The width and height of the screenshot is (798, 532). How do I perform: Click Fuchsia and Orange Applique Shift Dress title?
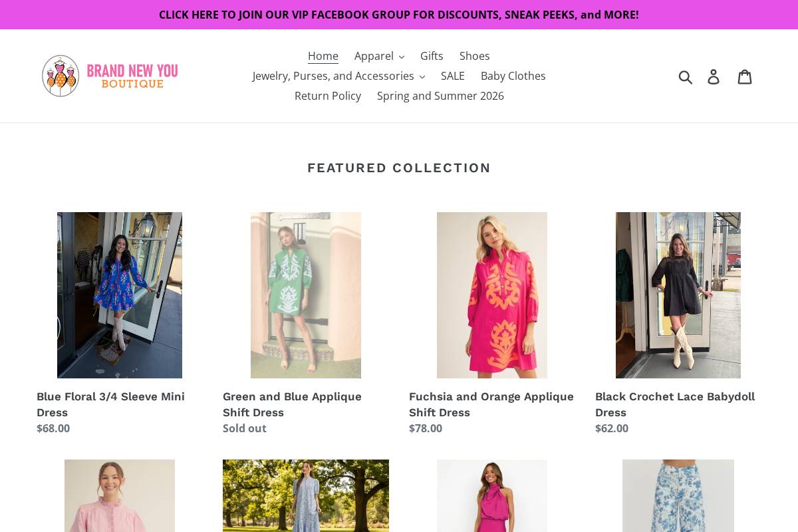point(491,404)
